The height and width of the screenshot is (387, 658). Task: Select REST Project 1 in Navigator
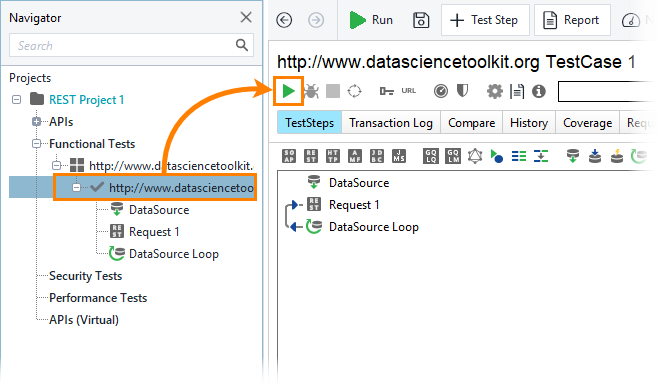[x=86, y=100]
